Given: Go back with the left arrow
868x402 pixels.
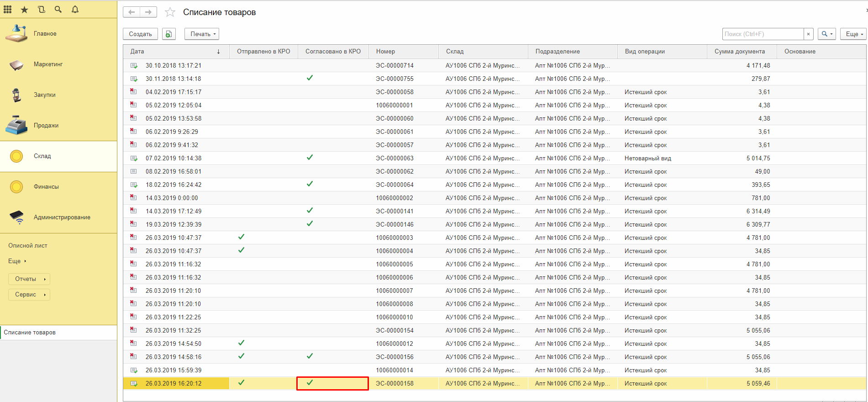Looking at the screenshot, I should click(132, 12).
